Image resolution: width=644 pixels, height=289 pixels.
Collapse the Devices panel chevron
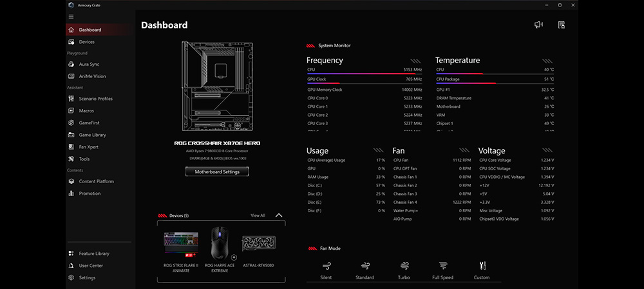coord(279,215)
